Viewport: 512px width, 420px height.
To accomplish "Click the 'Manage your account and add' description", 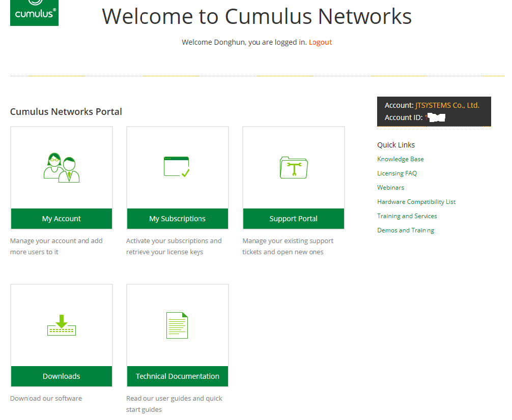I will [x=56, y=247].
